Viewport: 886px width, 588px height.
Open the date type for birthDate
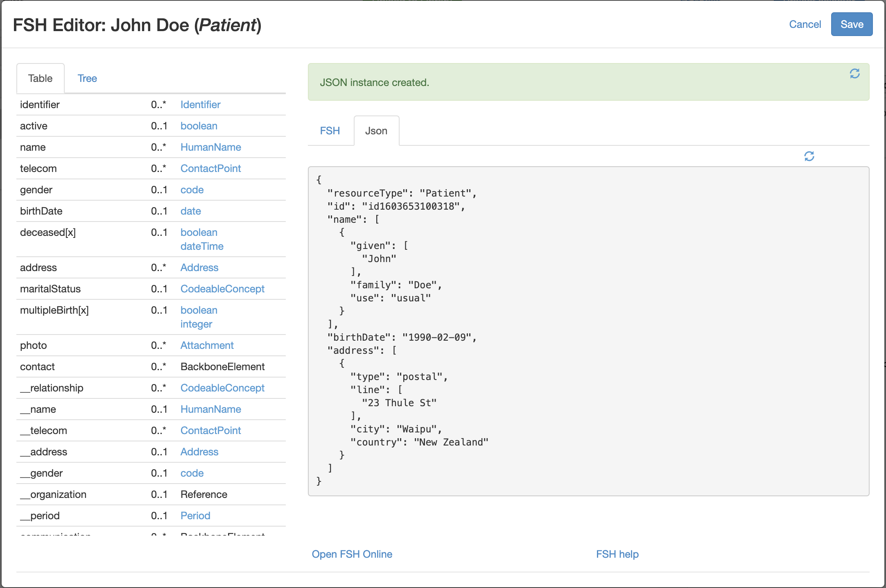point(190,211)
